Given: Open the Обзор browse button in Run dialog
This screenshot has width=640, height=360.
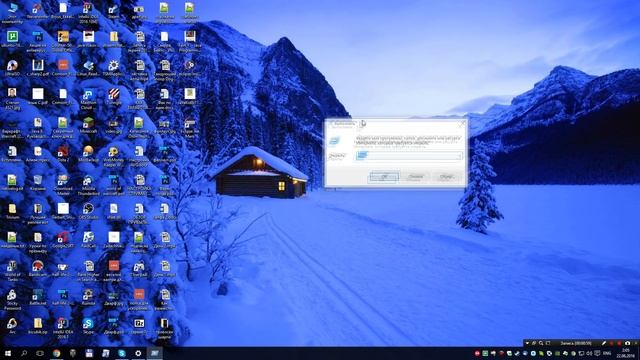Looking at the screenshot, I should coord(446,177).
